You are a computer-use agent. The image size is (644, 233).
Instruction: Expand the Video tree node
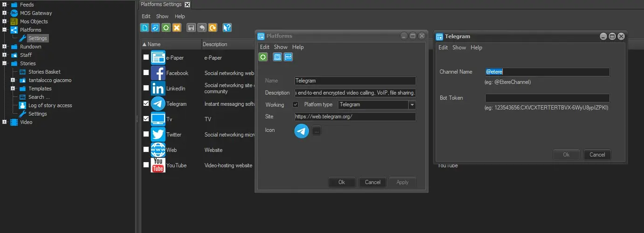pyautogui.click(x=5, y=122)
